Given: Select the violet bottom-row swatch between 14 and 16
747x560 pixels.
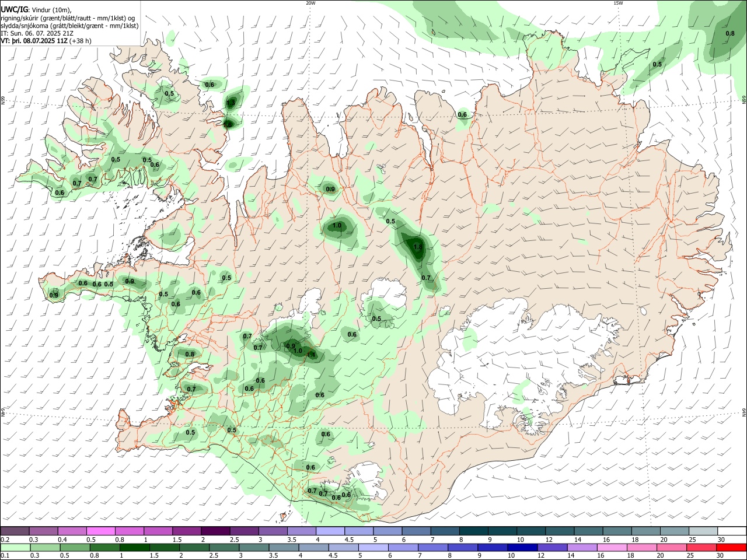Looking at the screenshot, I should tap(582, 548).
